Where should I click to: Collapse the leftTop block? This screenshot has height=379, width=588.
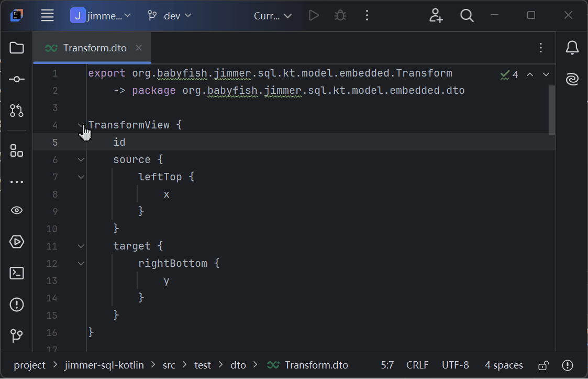coord(81,177)
